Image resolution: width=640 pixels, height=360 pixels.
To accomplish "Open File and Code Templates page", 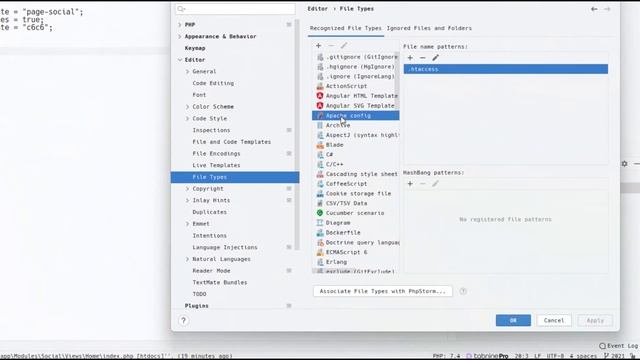I will click(231, 142).
